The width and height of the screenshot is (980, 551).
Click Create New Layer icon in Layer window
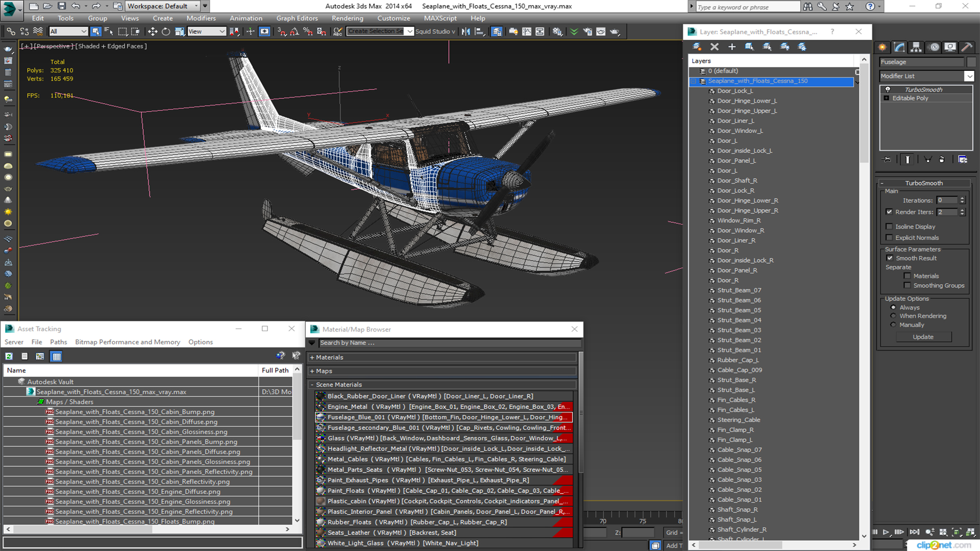[x=697, y=46]
